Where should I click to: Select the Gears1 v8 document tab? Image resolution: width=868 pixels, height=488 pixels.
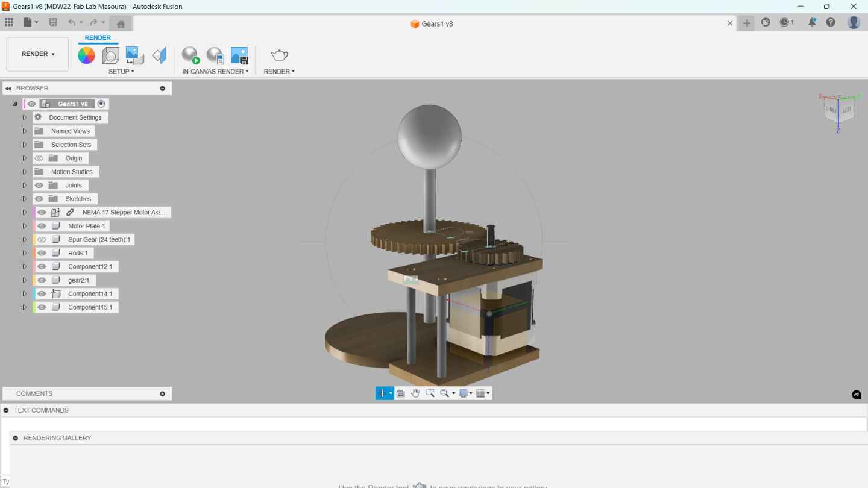point(432,23)
